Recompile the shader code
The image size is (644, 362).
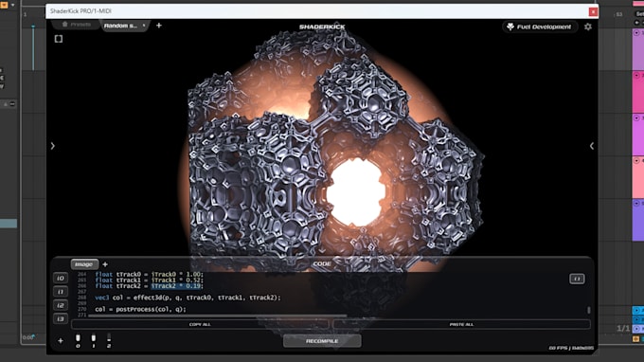(322, 341)
